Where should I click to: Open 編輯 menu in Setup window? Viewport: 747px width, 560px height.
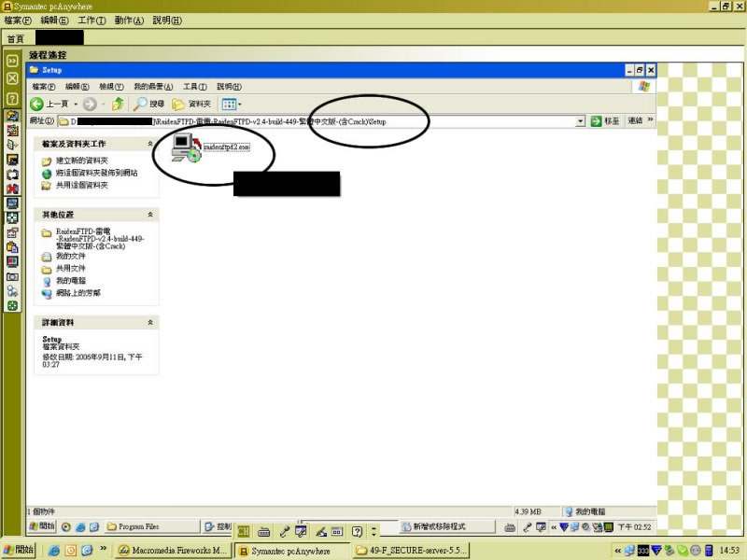(78, 87)
